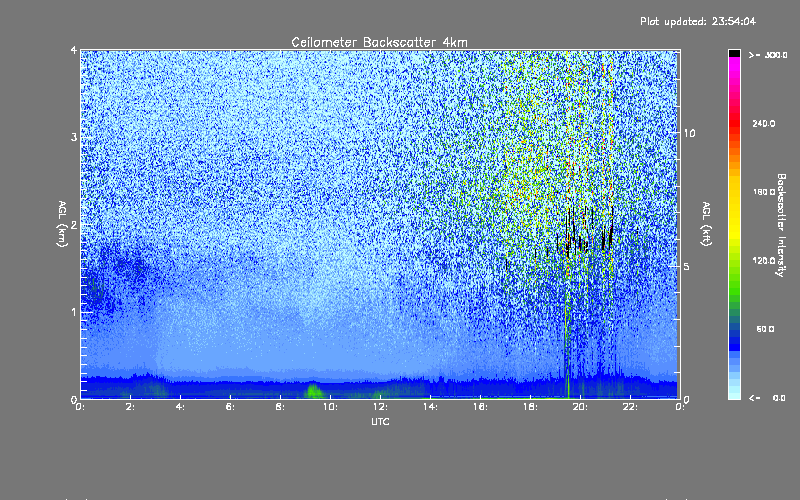
Task: Click the "180.0" colorbar value
Action: click(x=764, y=192)
